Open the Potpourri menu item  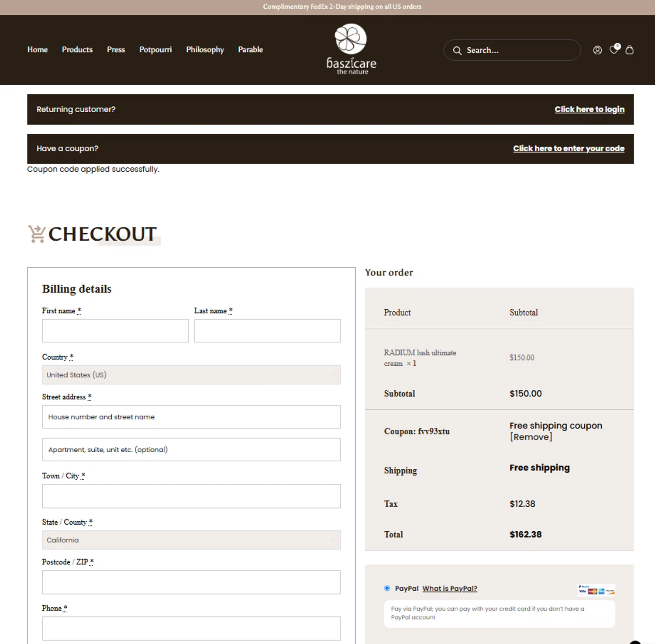(x=155, y=50)
